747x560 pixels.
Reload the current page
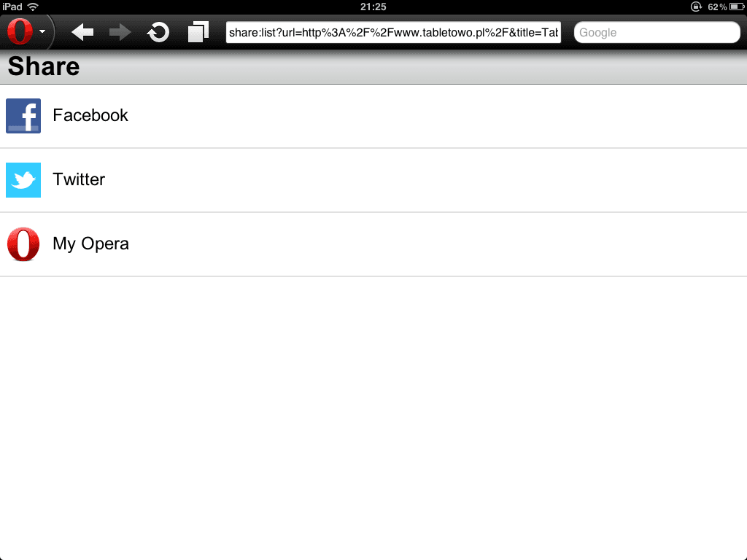158,32
